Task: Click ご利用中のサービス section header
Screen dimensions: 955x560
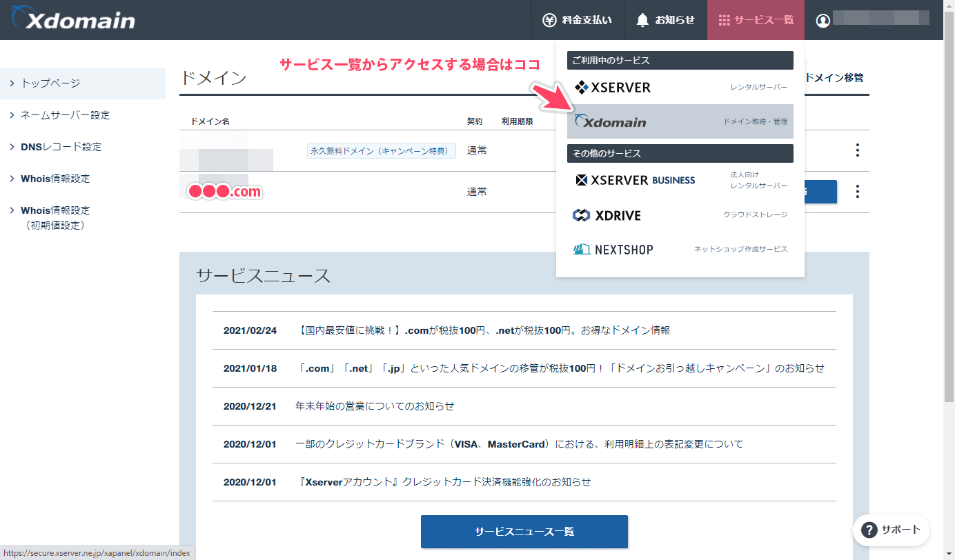Action: click(680, 60)
